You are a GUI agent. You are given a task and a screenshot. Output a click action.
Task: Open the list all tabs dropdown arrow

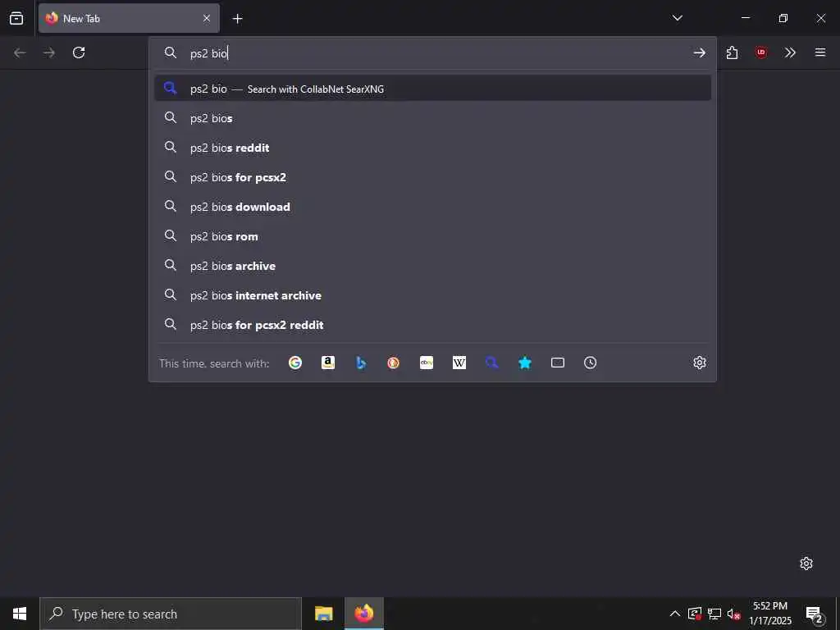pyautogui.click(x=677, y=18)
